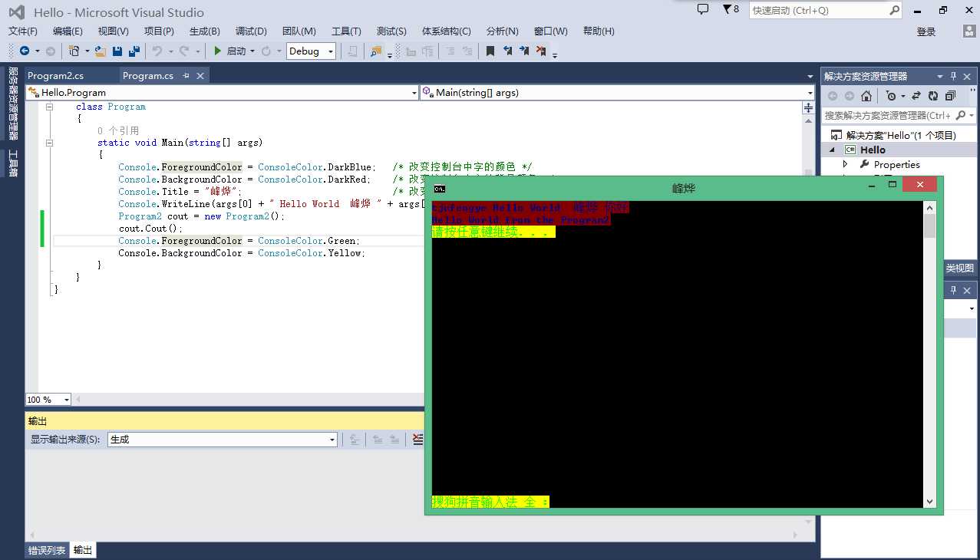The image size is (980, 560).
Task: Switch to the Program2.cs tab
Action: click(x=55, y=76)
